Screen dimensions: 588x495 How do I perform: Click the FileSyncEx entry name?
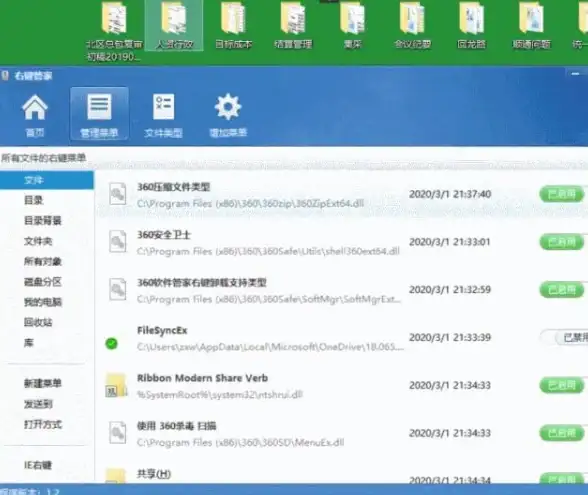click(162, 330)
